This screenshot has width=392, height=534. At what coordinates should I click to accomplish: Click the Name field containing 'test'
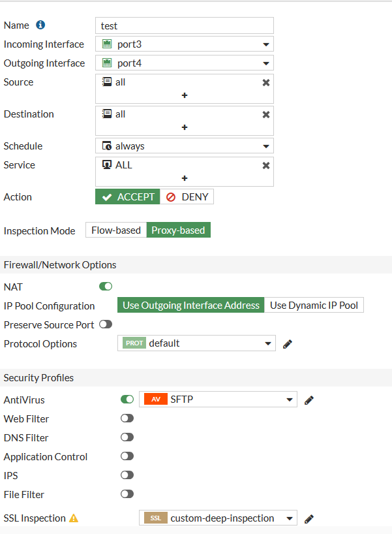[185, 25]
